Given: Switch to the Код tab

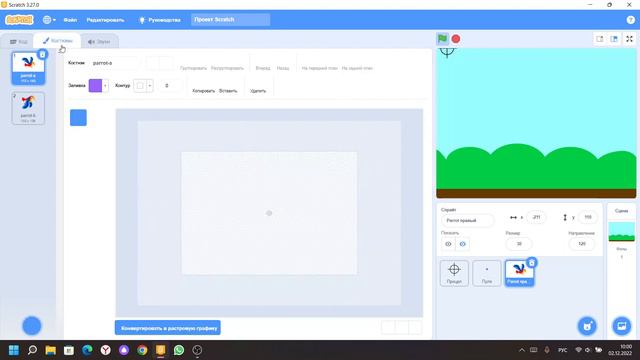Looking at the screenshot, I should tap(18, 41).
